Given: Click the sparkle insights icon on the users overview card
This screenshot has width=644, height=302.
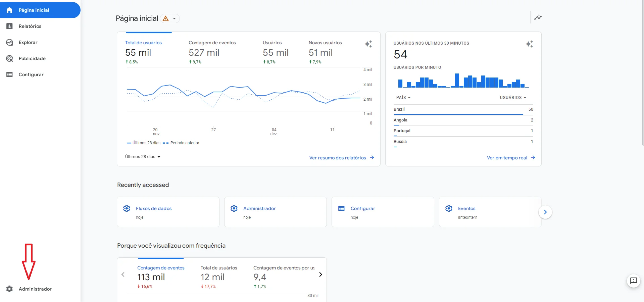Looking at the screenshot, I should point(368,44).
